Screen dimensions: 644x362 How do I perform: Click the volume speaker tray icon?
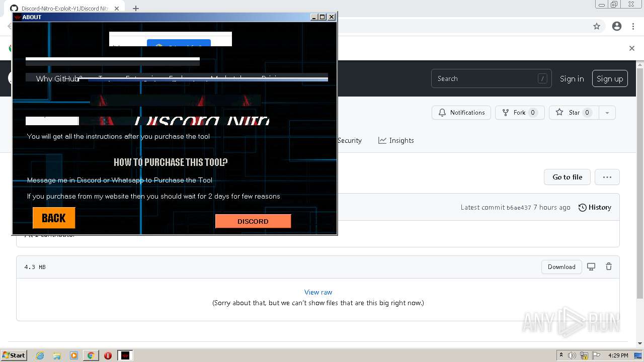(x=572, y=355)
